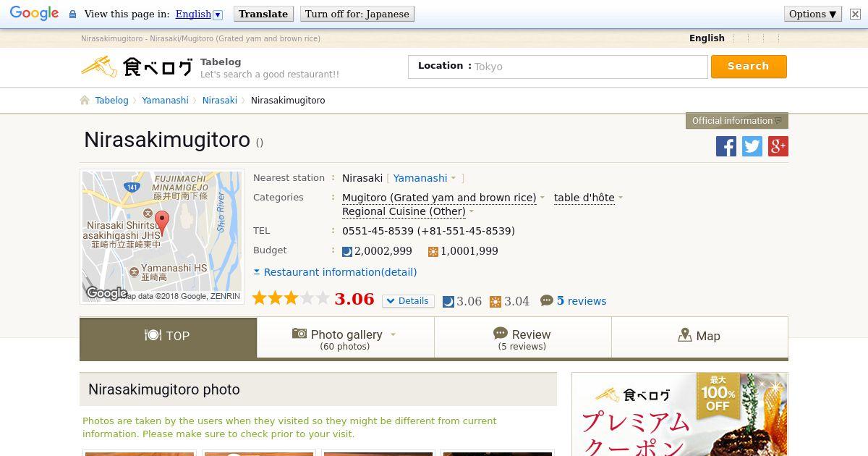Click the review speech bubble icon
Viewport: 868px width, 456px height.
(547, 300)
